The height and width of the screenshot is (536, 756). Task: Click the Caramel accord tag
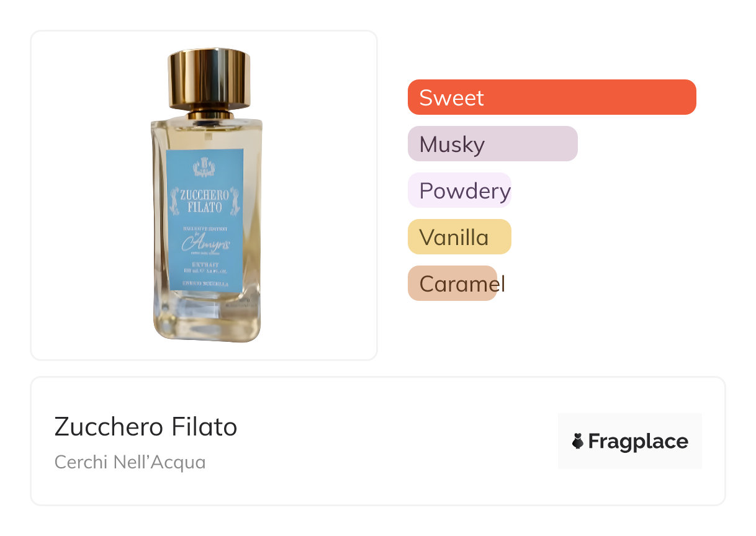coord(452,284)
